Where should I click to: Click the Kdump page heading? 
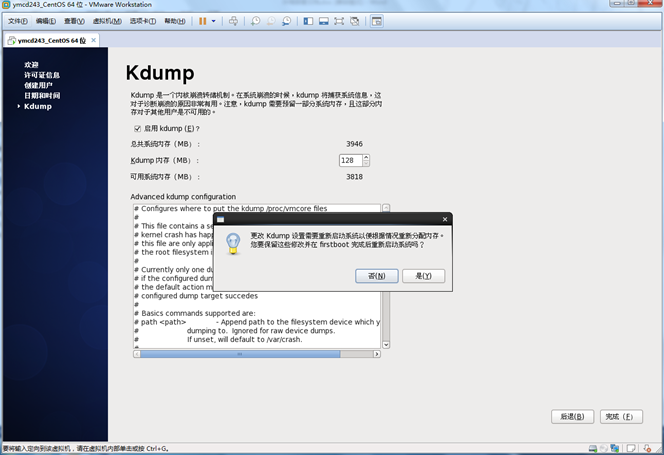pyautogui.click(x=160, y=73)
